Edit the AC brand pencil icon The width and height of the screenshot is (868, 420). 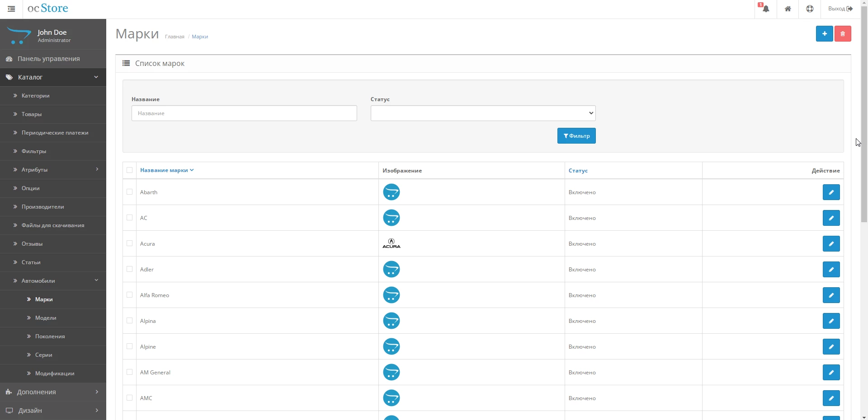[831, 218]
